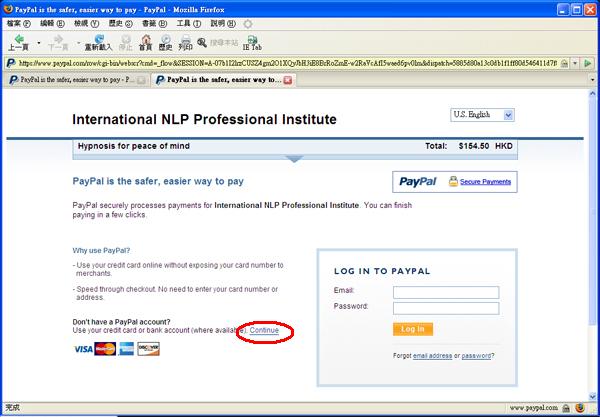Image resolution: width=600 pixels, height=417 pixels.
Task: Switch rendering with the IE Tab icon
Action: 252,42
